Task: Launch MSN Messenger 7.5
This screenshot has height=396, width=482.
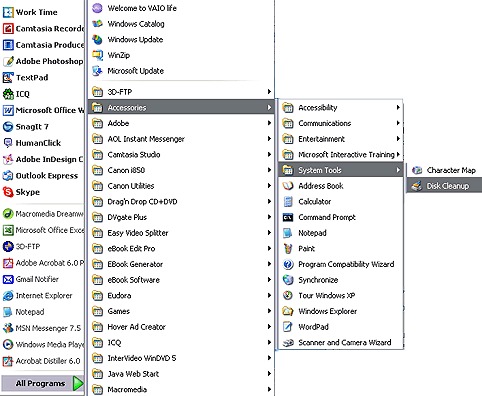Action: [x=42, y=328]
